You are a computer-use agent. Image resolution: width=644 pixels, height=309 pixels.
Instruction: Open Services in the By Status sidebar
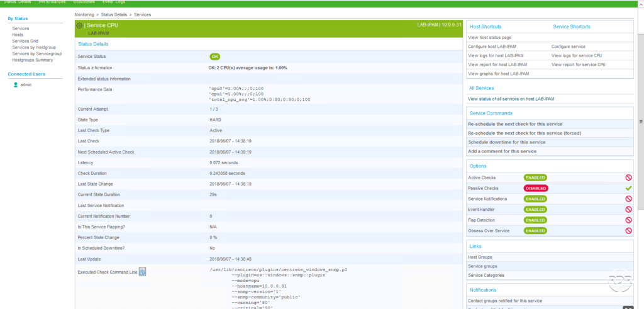click(21, 29)
